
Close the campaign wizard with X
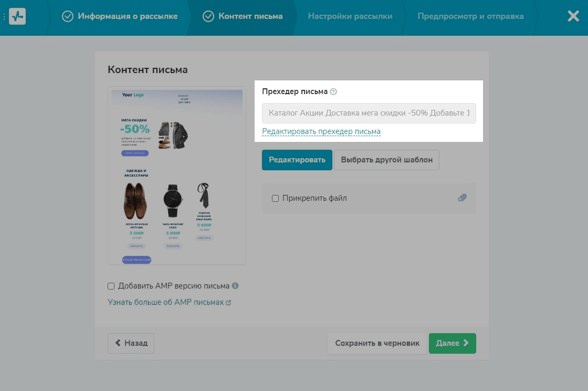(573, 16)
